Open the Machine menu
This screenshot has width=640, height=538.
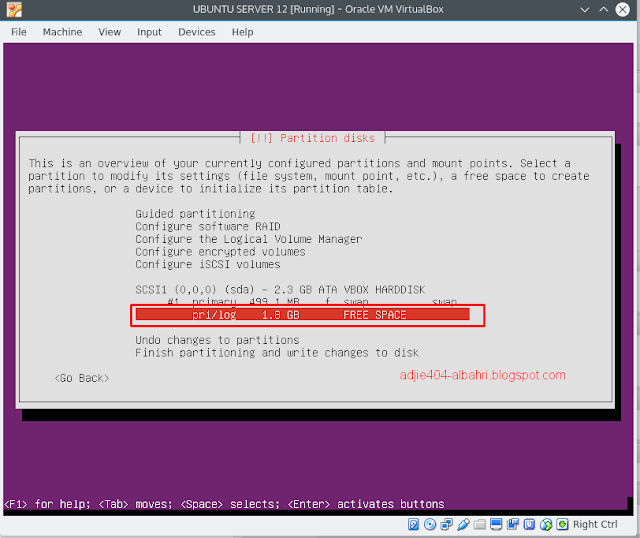62,32
